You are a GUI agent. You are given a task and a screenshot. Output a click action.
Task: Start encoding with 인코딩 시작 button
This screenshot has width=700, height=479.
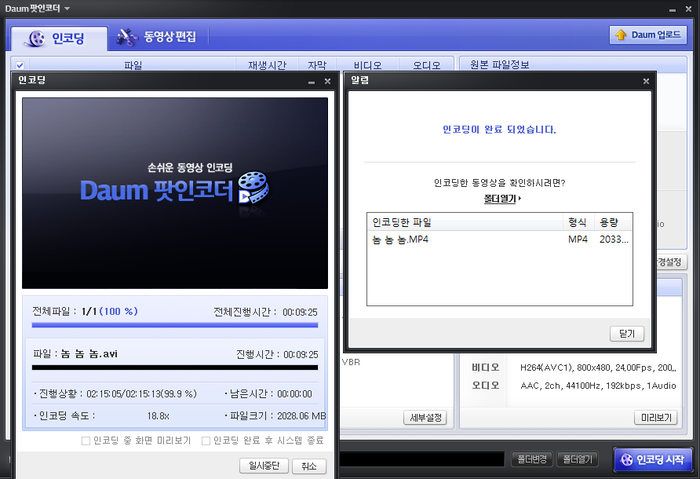(x=653, y=459)
